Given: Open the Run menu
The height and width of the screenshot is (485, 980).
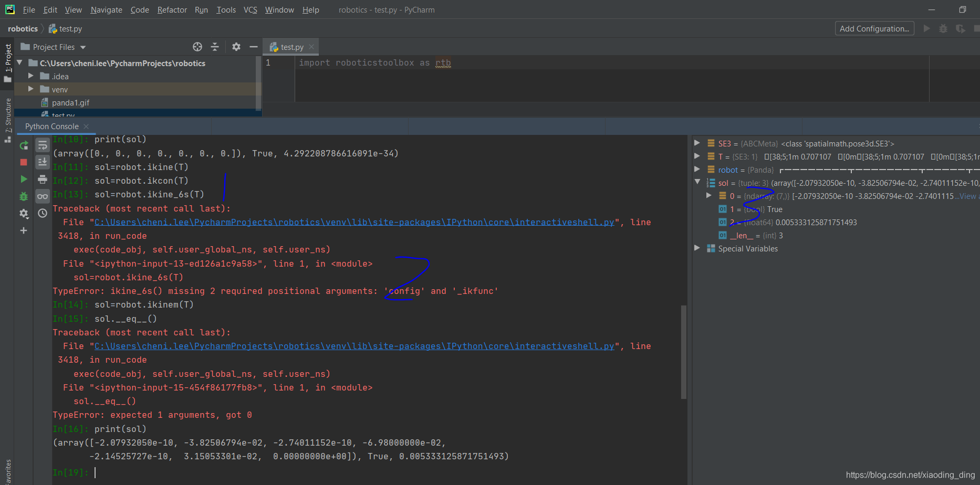Looking at the screenshot, I should (201, 9).
